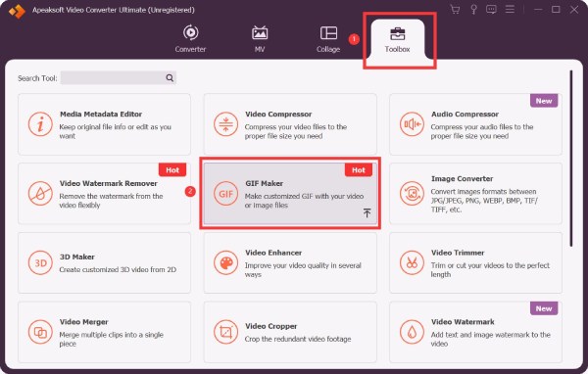The height and width of the screenshot is (374, 588).
Task: Open Media Metadata Editor tool title
Action: [x=101, y=114]
